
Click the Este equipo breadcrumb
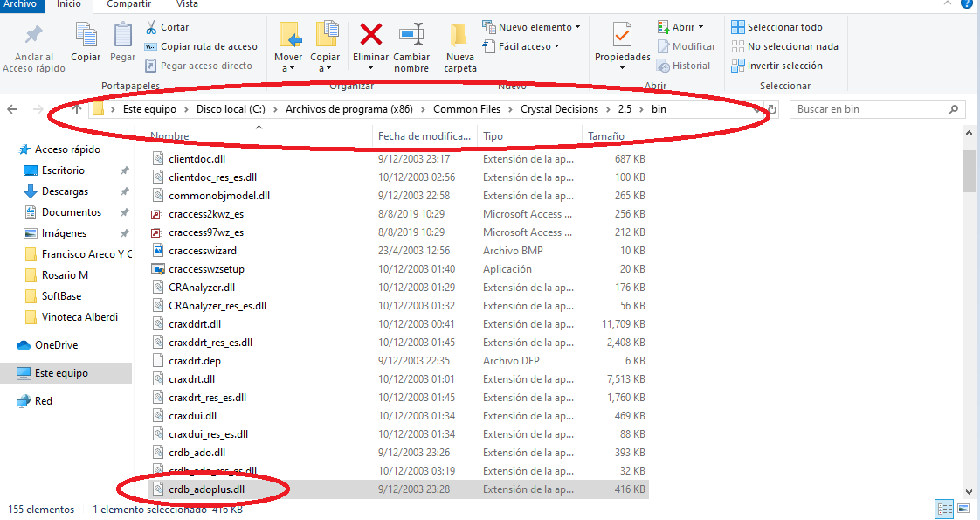pyautogui.click(x=149, y=109)
